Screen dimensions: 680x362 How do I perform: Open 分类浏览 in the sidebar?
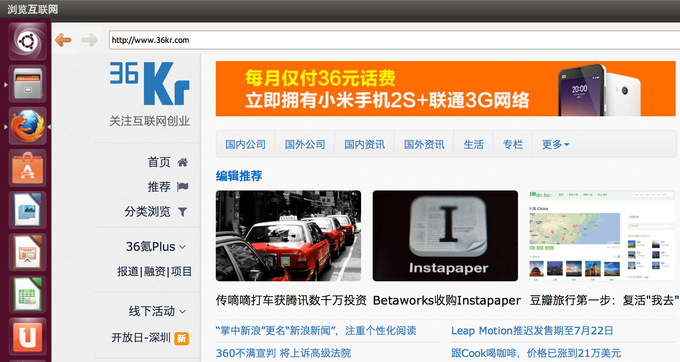(147, 212)
